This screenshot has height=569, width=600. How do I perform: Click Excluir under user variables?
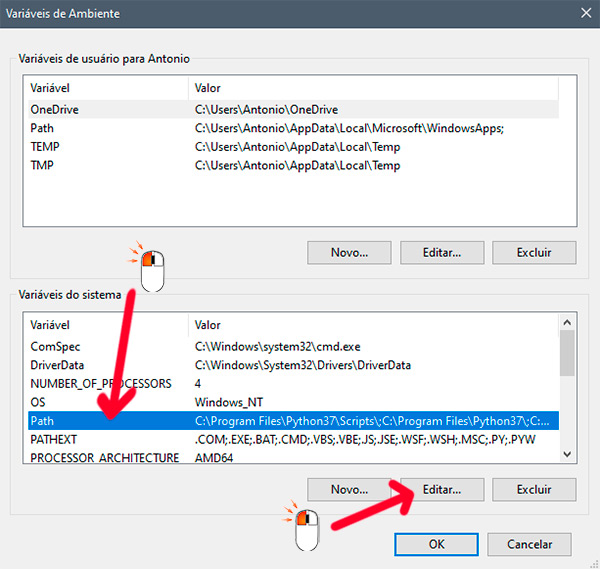[534, 253]
